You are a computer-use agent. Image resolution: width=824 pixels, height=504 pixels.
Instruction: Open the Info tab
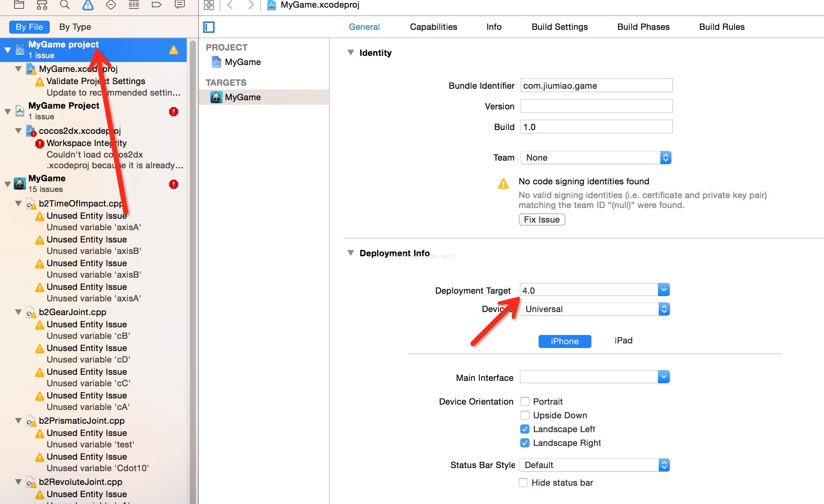click(494, 27)
